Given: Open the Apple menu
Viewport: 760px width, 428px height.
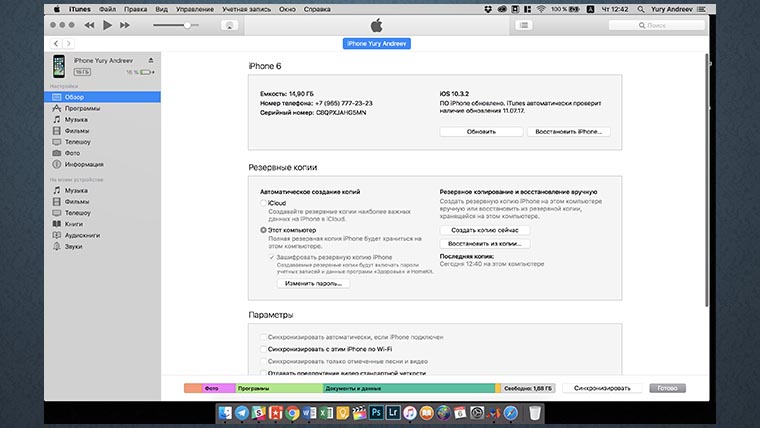Looking at the screenshot, I should [57, 9].
